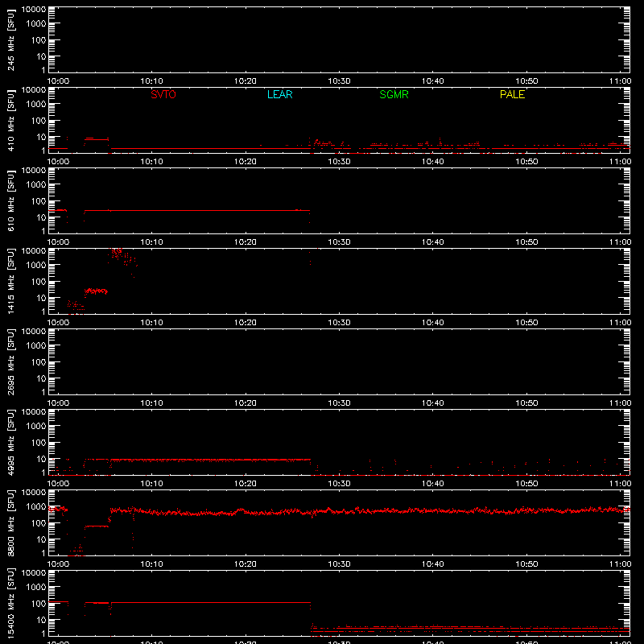
Task: Select the 245 MHz [SFU] axis title
Action: click(x=11, y=39)
